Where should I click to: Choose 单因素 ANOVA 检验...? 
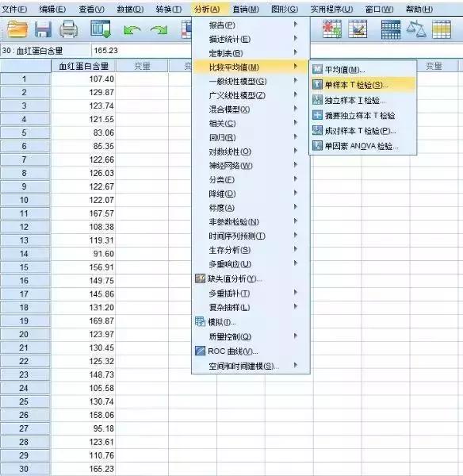click(x=363, y=146)
